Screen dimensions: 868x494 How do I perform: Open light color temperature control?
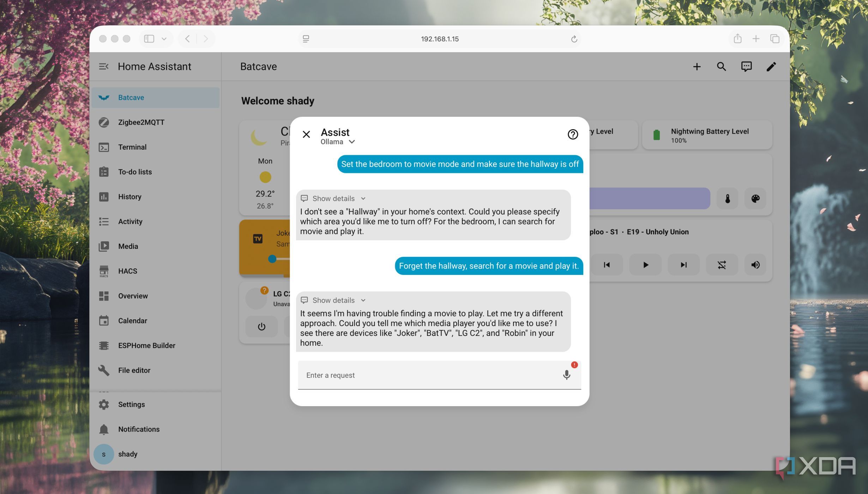tap(727, 198)
